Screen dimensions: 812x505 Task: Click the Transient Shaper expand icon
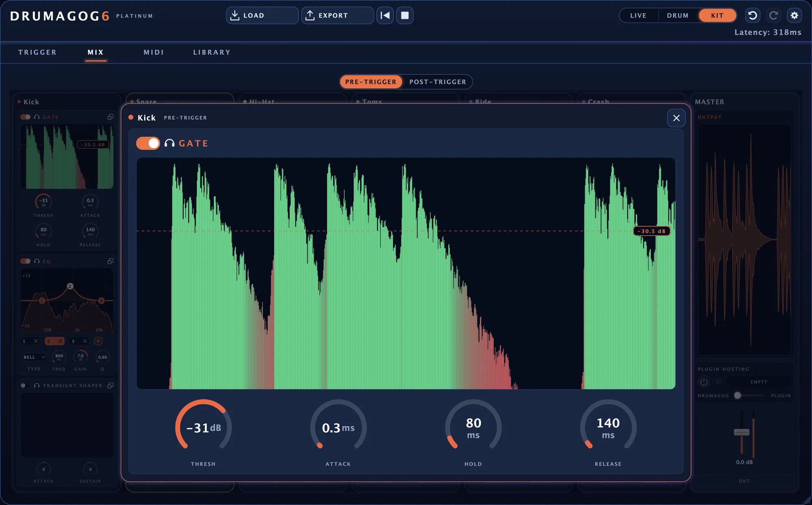pyautogui.click(x=110, y=386)
